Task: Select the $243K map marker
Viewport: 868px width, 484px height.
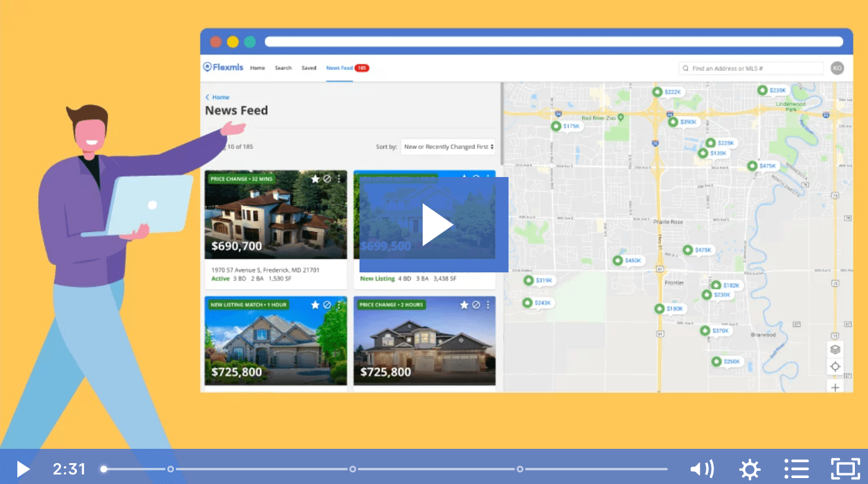Action: point(537,303)
